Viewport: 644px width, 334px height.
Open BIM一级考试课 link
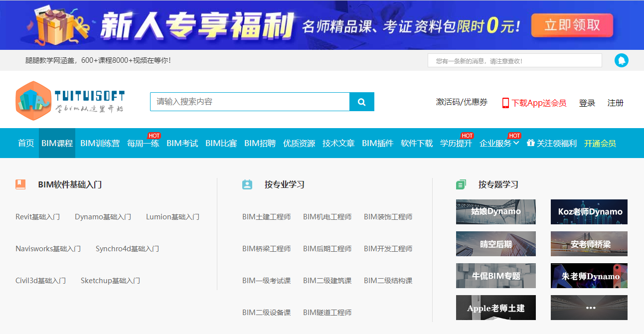(x=266, y=281)
